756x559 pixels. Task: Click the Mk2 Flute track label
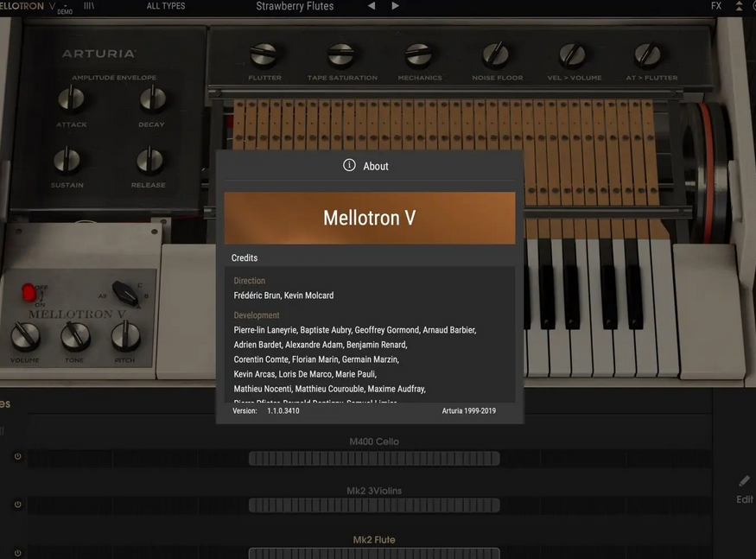coord(374,540)
